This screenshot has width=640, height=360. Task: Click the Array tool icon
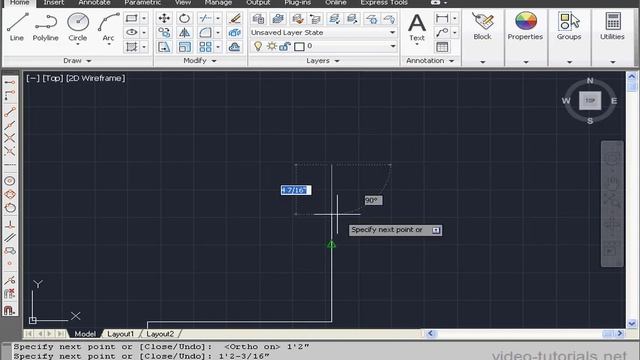(205, 47)
